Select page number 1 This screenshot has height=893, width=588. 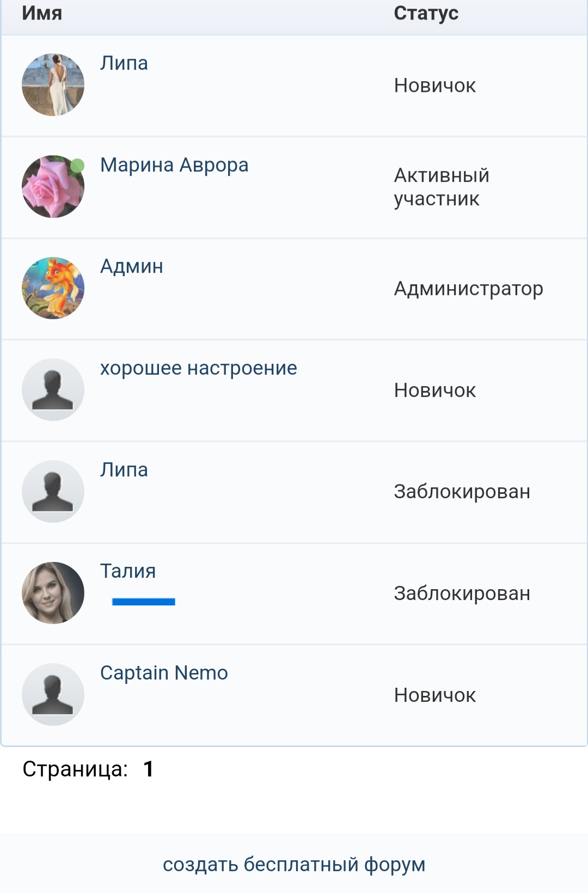148,769
